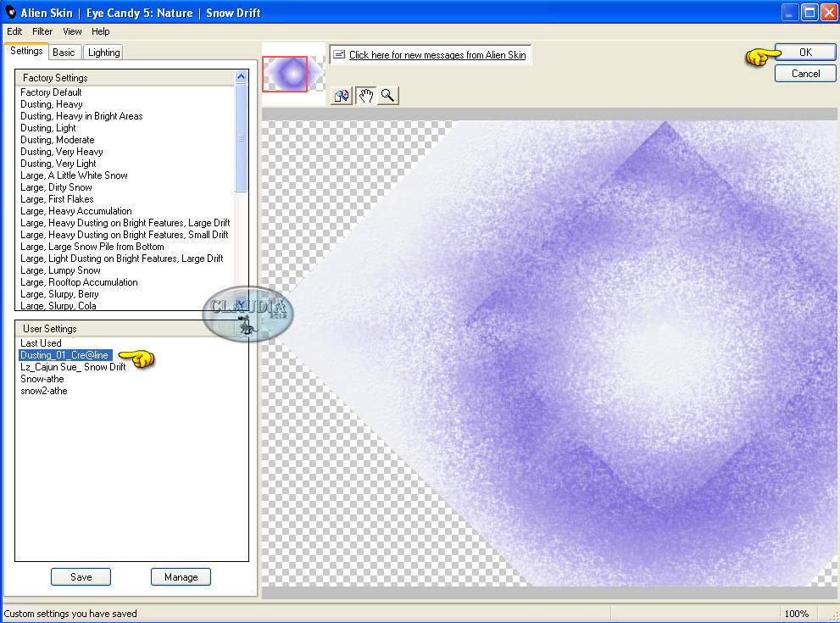Toggle the original/preview compare icon
The width and height of the screenshot is (840, 623).
click(x=342, y=96)
